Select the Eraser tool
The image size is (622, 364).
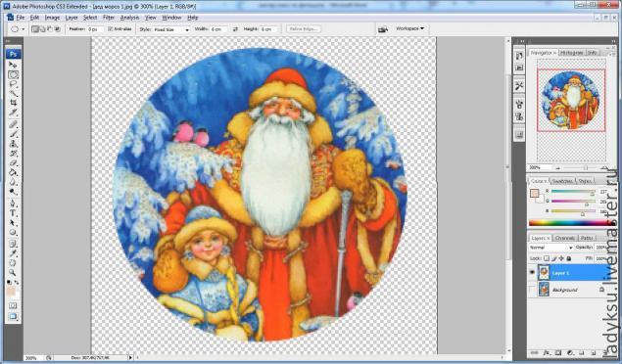(13, 163)
